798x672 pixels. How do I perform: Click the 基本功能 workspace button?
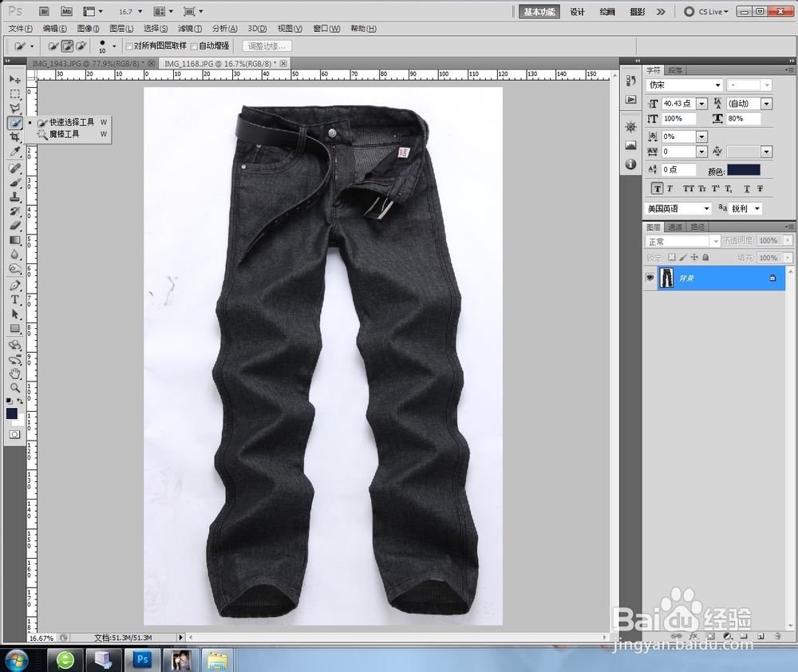tap(539, 12)
